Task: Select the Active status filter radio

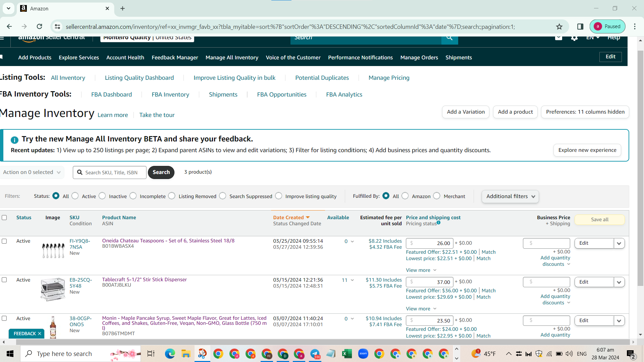Action: pyautogui.click(x=75, y=196)
